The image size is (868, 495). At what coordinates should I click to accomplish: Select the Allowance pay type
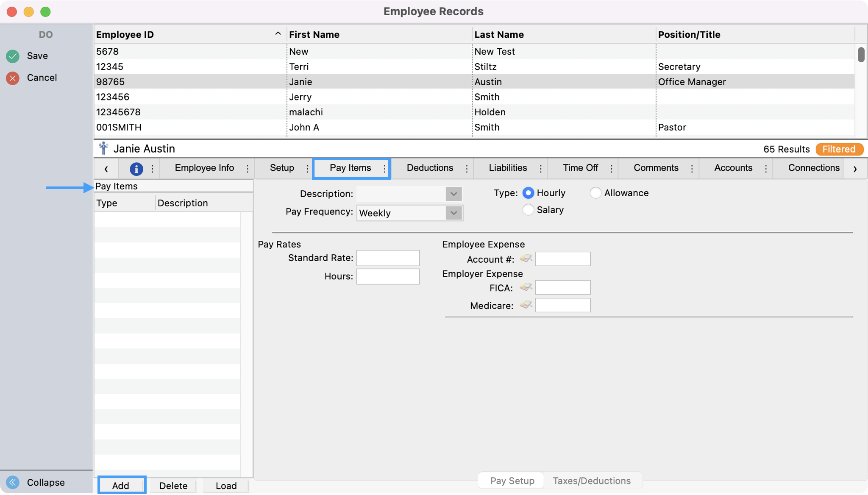[595, 193]
